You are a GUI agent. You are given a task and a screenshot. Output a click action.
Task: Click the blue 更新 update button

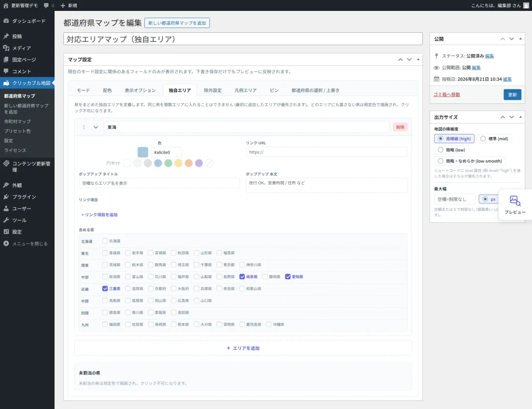(x=512, y=94)
